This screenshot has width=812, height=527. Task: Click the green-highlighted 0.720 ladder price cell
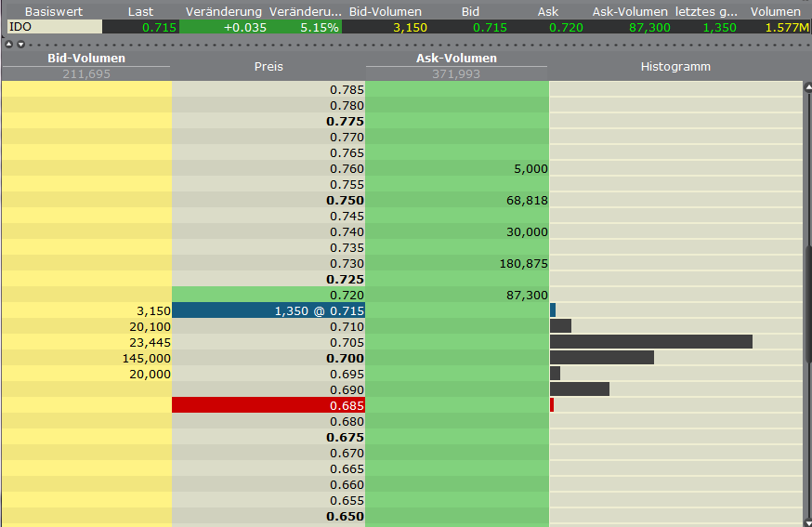point(268,295)
